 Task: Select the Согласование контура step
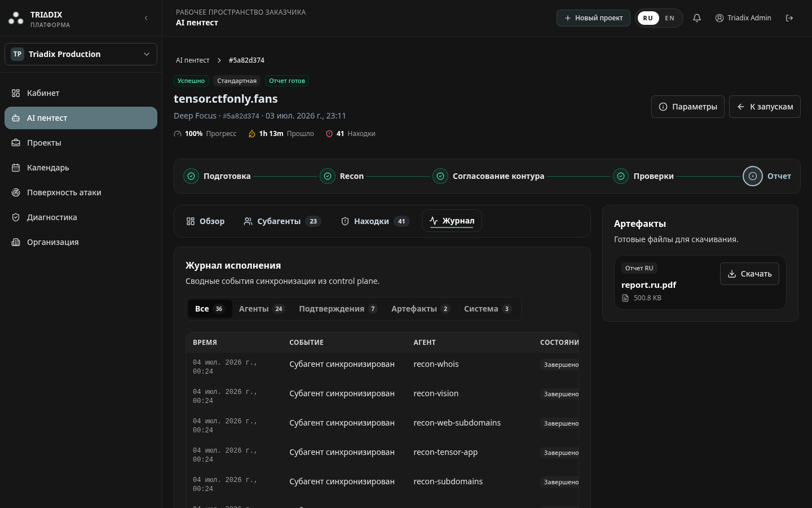click(x=488, y=176)
